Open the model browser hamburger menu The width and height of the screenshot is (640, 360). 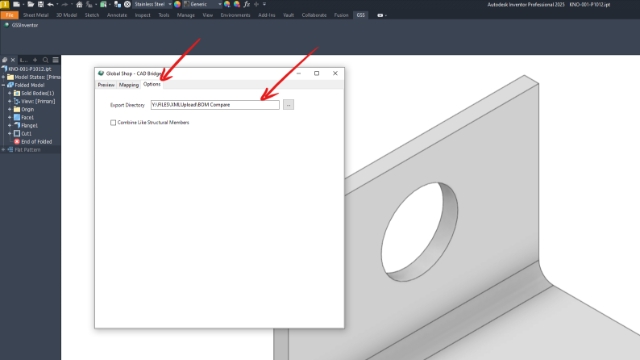[x=56, y=60]
